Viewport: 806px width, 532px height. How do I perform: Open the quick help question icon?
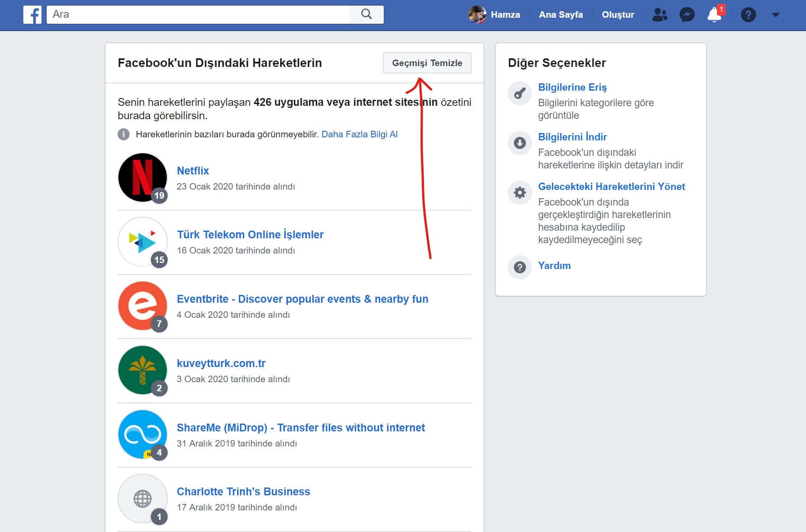click(x=748, y=15)
